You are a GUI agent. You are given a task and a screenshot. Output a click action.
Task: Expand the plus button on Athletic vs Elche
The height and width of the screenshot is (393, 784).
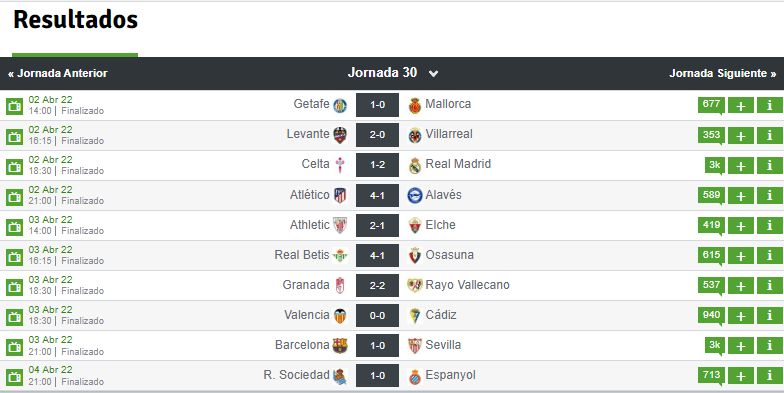(x=740, y=226)
